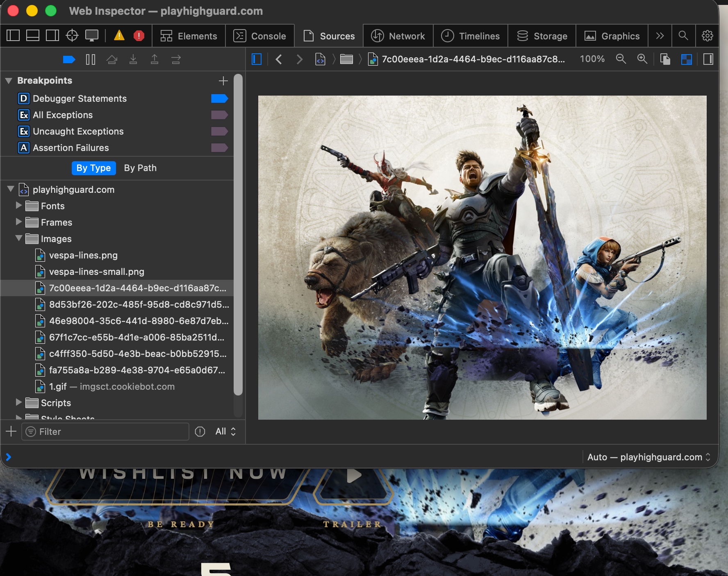Screen dimensions: 728x576
Task: Toggle Debugger Statements breakpoint on or off
Action: (219, 98)
